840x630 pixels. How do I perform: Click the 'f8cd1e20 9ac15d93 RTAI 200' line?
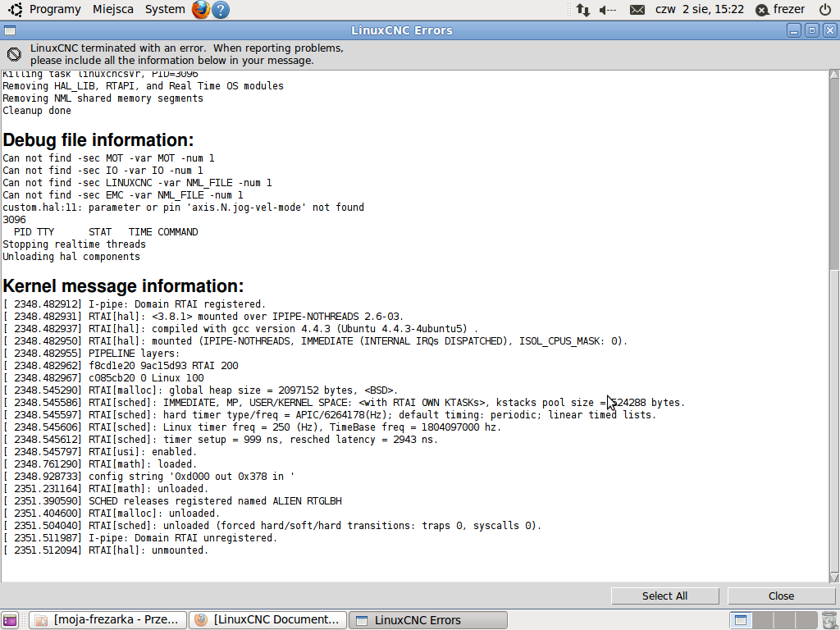point(121,365)
